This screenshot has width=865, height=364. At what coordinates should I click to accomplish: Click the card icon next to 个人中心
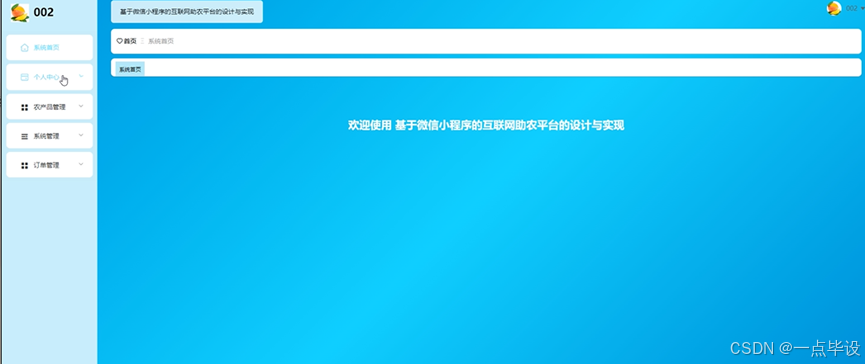(x=24, y=77)
